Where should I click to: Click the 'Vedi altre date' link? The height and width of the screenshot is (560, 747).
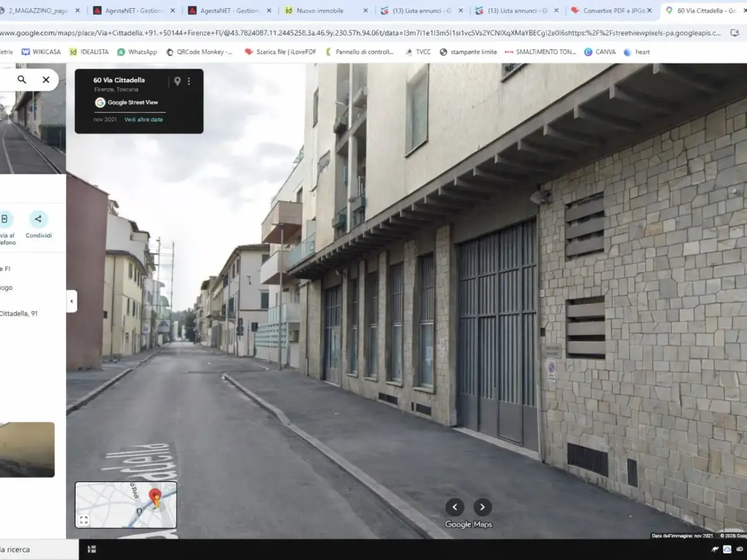pos(144,120)
